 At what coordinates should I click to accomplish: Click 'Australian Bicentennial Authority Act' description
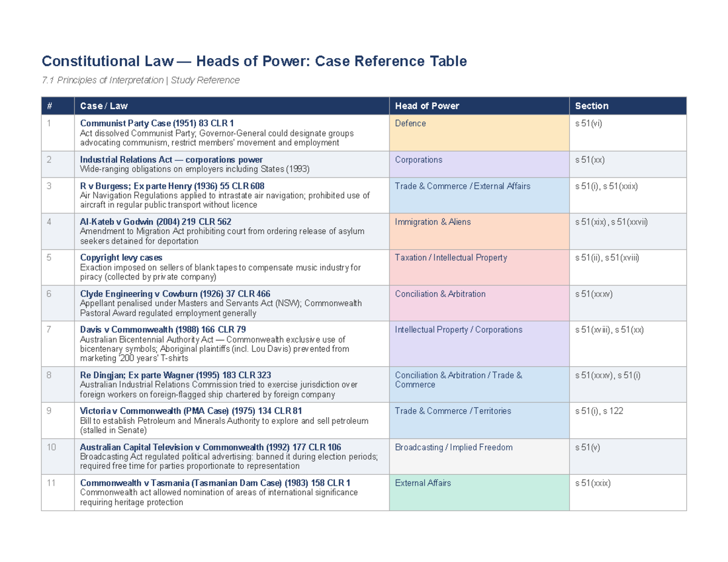[x=215, y=348]
